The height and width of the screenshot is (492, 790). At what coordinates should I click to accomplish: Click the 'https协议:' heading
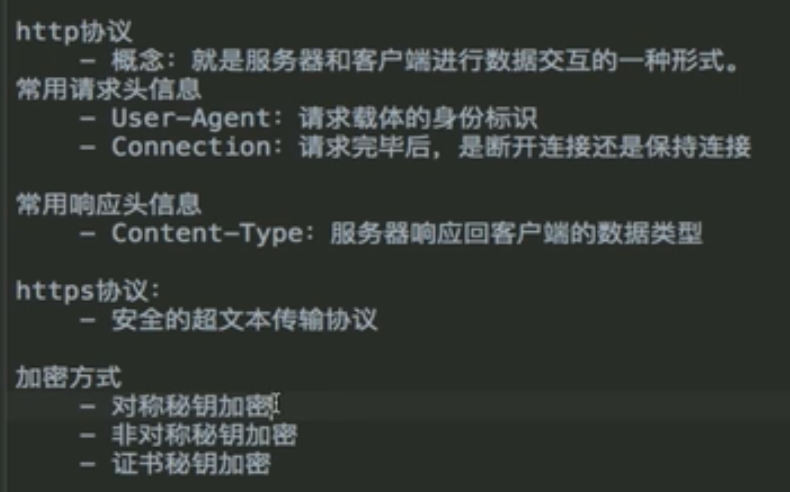pos(88,291)
